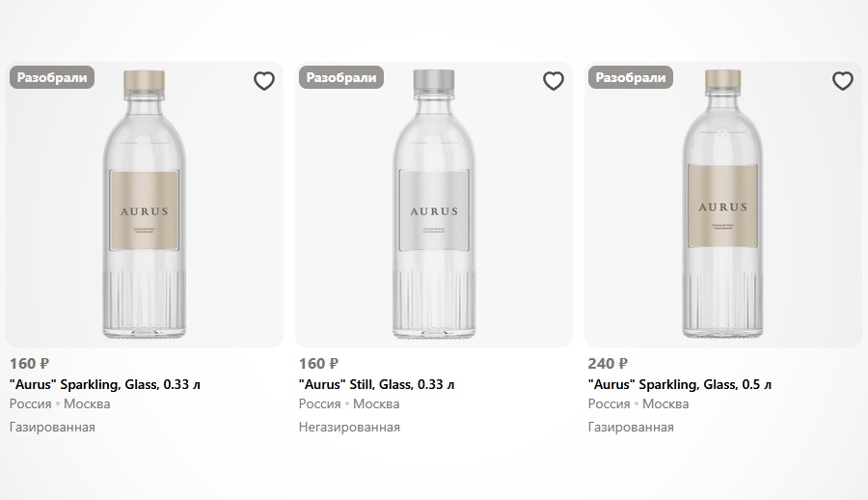Screen dimensions: 868x500
Task: Click 'Разобрали' badge on Sparkling 0.5 л card
Action: pyautogui.click(x=631, y=77)
